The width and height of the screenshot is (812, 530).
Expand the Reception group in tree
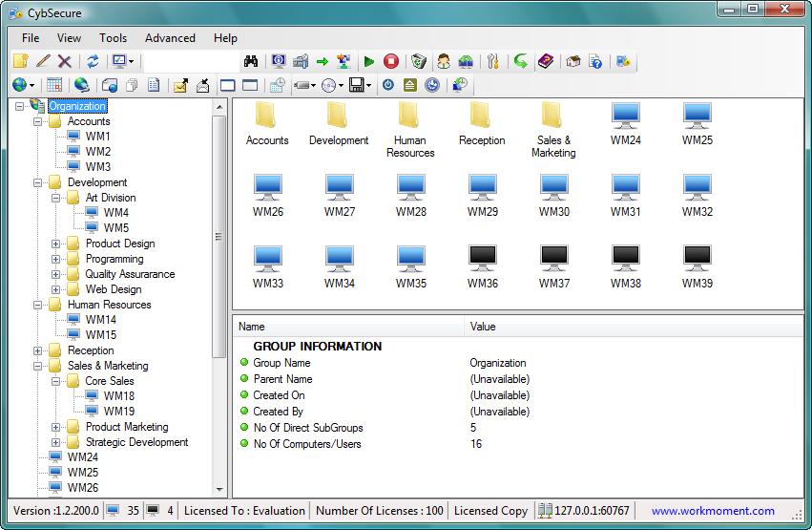point(38,350)
